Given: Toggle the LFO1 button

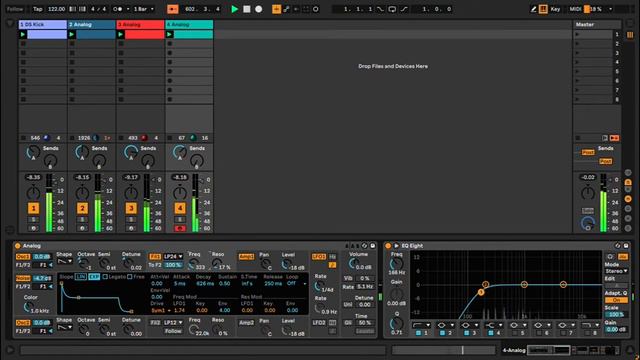Looking at the screenshot, I should pos(319,257).
